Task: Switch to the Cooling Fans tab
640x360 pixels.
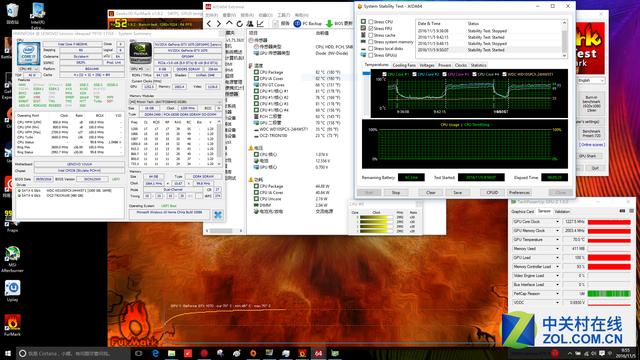Action: pyautogui.click(x=404, y=65)
